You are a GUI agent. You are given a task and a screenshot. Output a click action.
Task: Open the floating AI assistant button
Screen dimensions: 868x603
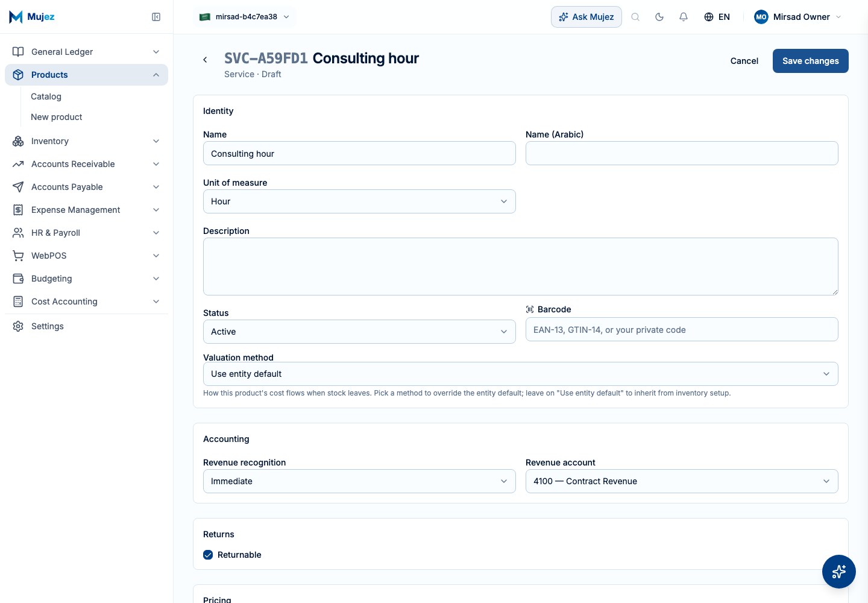[x=839, y=572]
